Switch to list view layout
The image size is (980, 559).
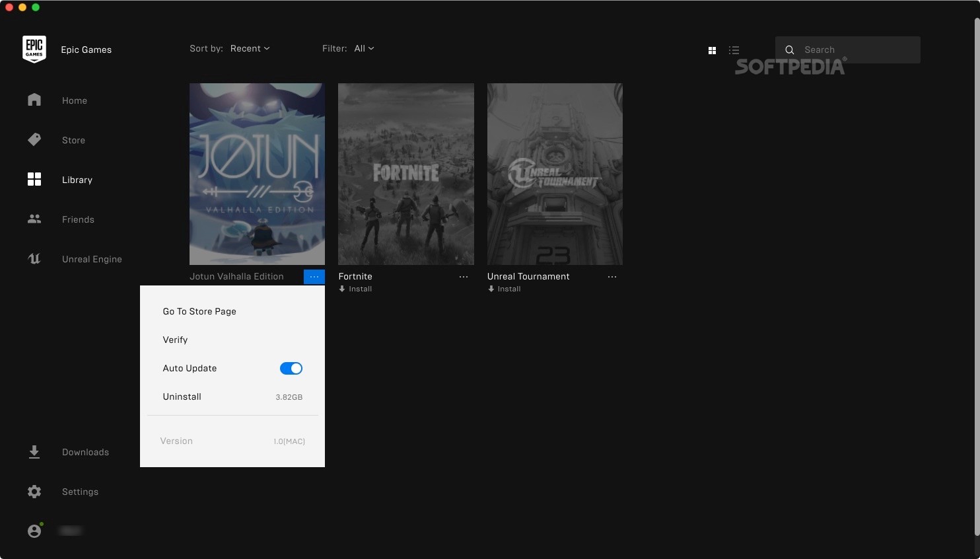coord(734,50)
